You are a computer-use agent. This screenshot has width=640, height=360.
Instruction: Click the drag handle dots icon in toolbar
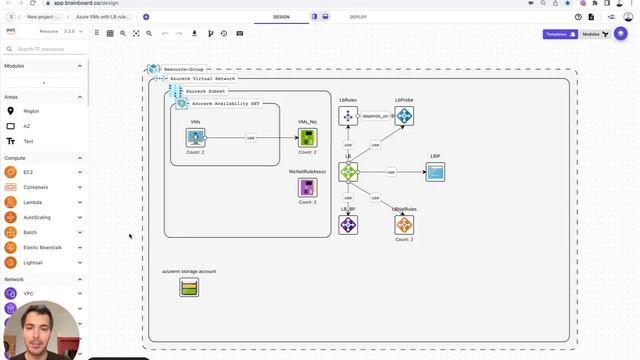(x=97, y=33)
